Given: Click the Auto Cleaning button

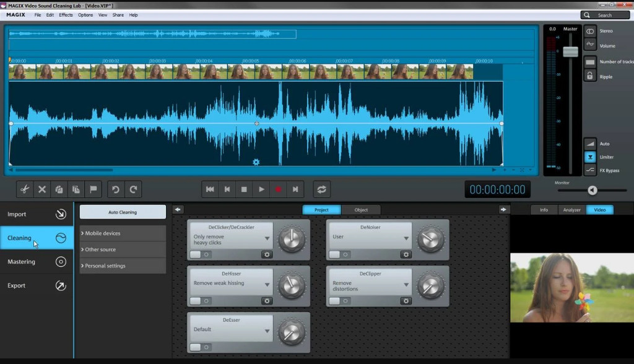Looking at the screenshot, I should [123, 212].
